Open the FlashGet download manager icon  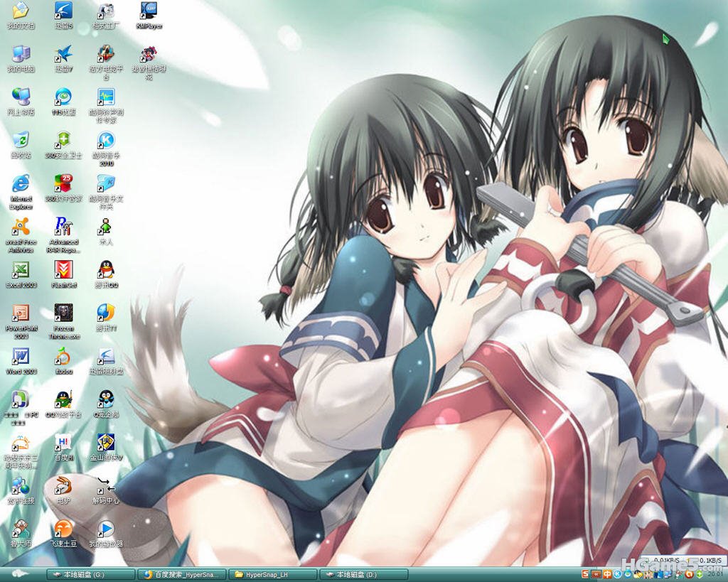(x=63, y=271)
